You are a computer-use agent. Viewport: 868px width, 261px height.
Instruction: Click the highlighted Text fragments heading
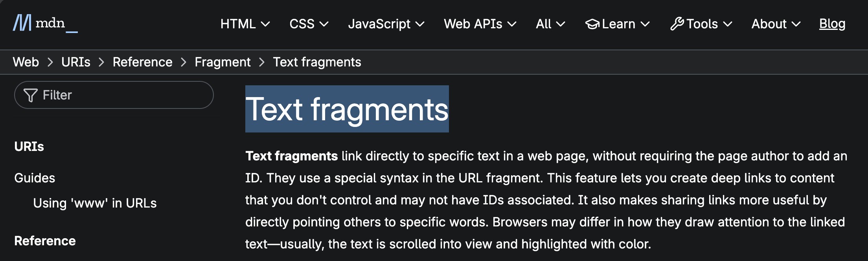point(347,109)
